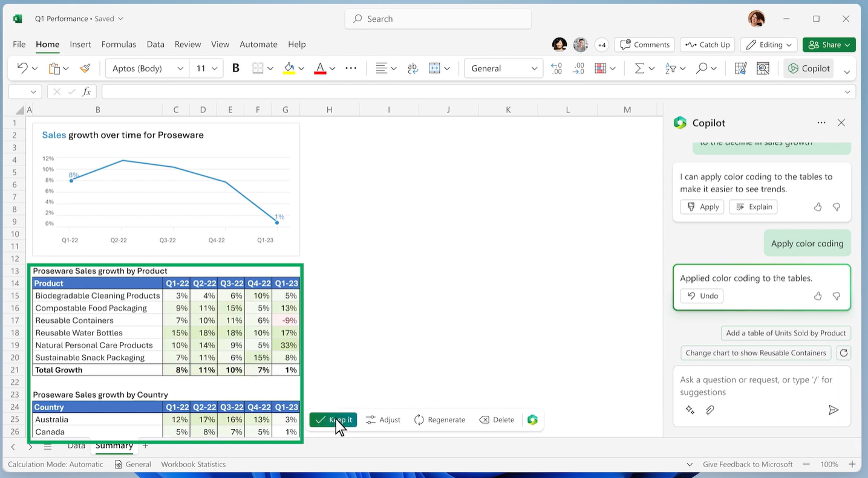Thumbs down the Applied color coding message
The height and width of the screenshot is (478, 868).
pos(837,296)
